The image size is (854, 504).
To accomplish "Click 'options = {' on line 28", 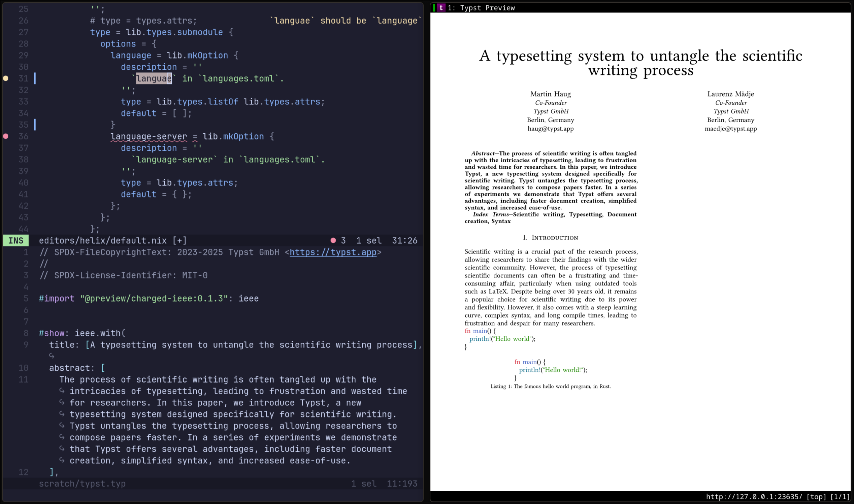I will (x=128, y=44).
